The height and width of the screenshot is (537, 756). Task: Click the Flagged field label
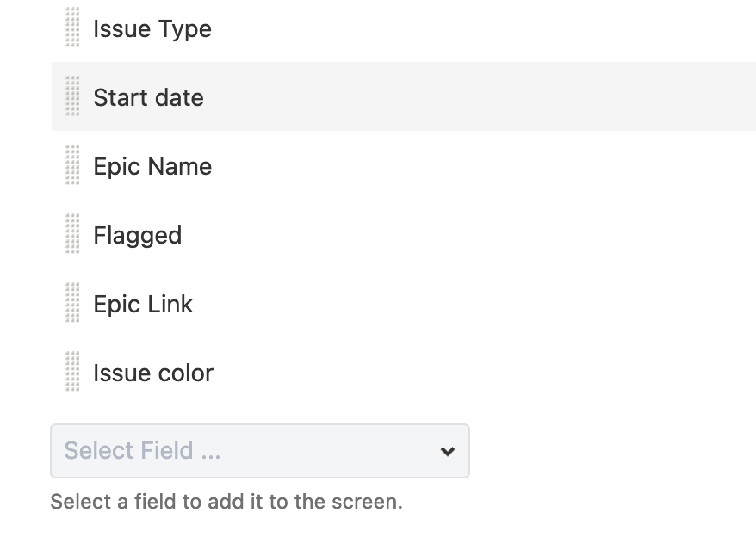[x=138, y=236]
